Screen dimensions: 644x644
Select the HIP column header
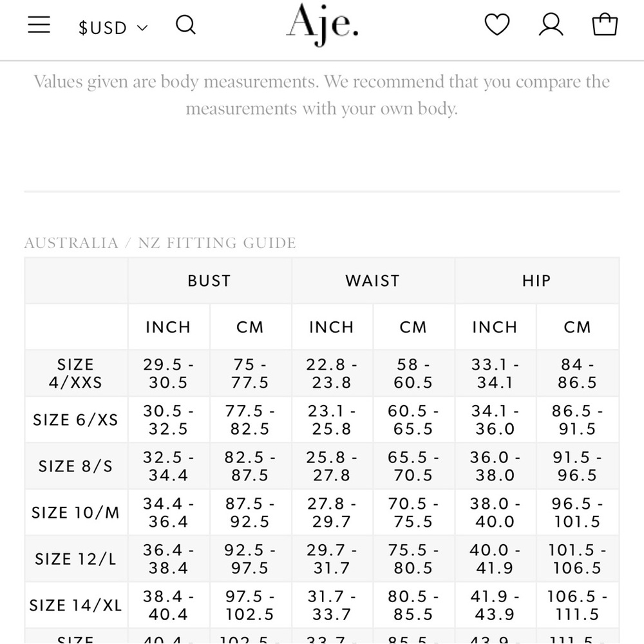click(537, 281)
